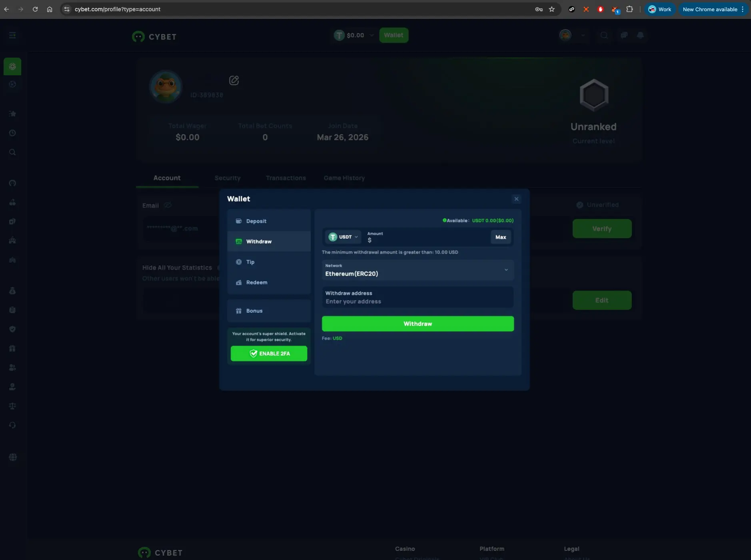The image size is (751, 560).
Task: Open the Work Chrome profile
Action: tap(660, 9)
